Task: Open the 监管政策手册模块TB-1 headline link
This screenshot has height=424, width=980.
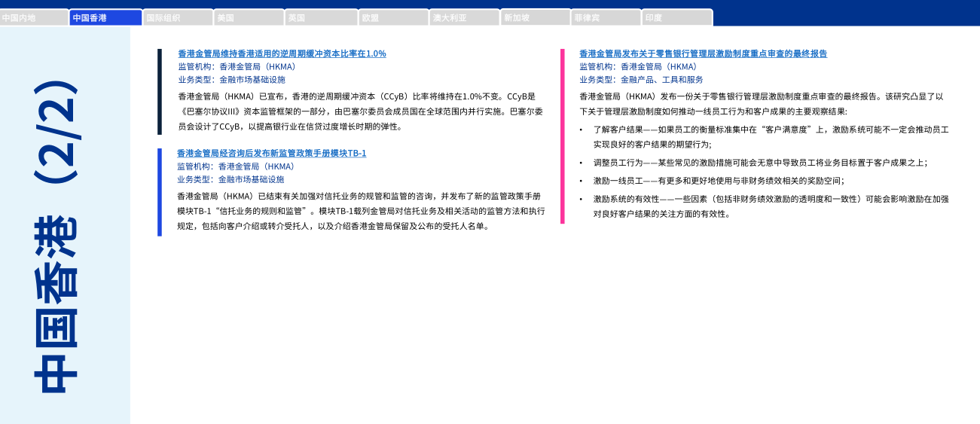Action: [271, 153]
